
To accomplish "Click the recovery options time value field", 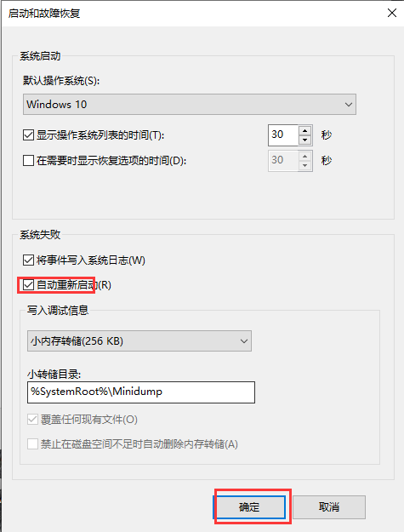I will (x=283, y=160).
